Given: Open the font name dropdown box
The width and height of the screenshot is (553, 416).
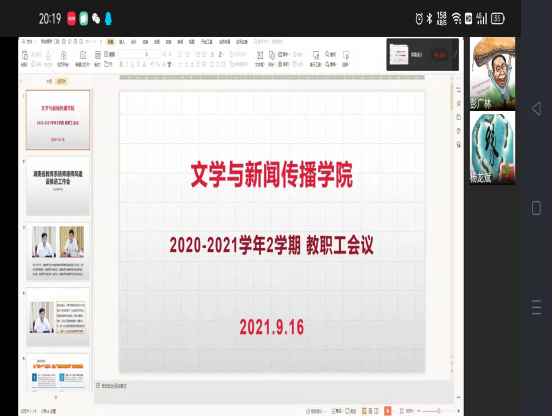Looking at the screenshot, I should click(134, 54).
